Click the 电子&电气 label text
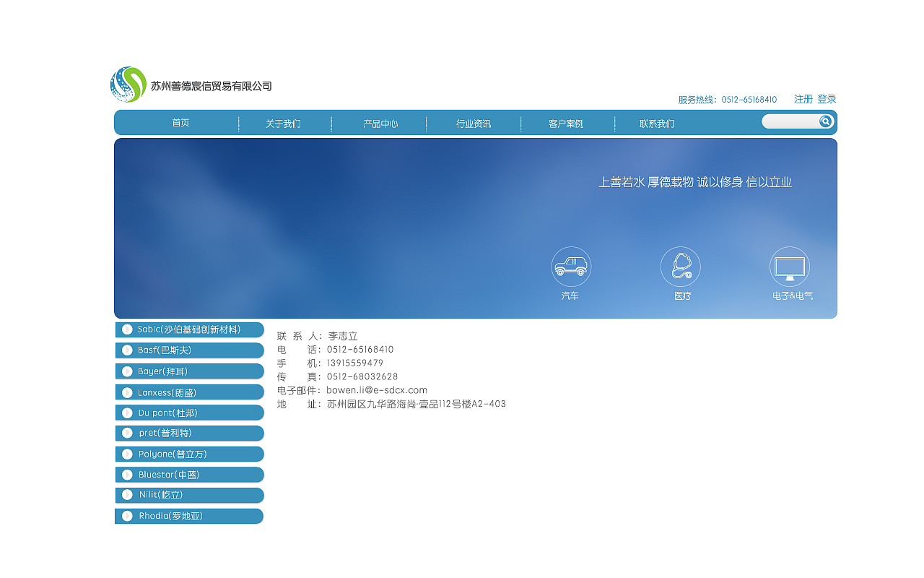 (x=793, y=296)
